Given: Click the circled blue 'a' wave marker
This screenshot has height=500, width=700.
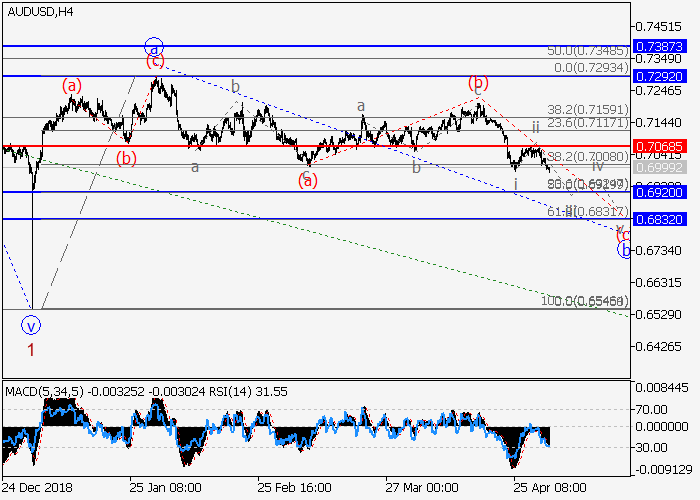Looking at the screenshot, I should tap(153, 46).
